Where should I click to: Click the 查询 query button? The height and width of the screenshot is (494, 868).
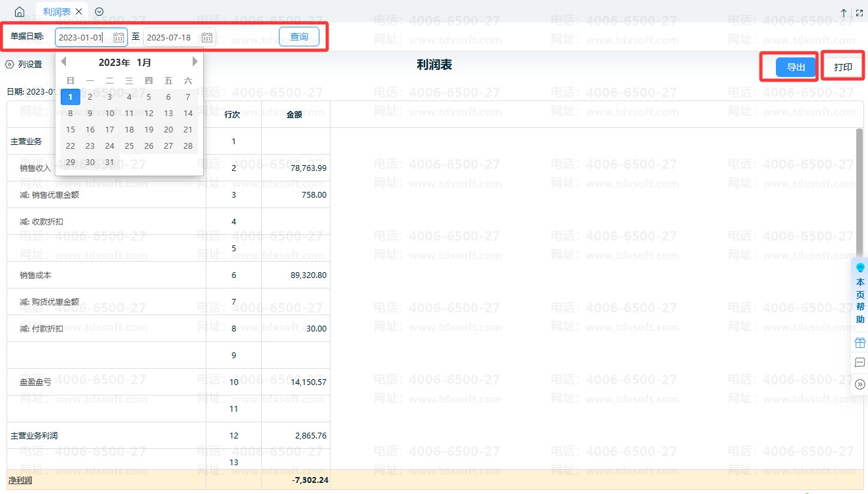coord(299,37)
